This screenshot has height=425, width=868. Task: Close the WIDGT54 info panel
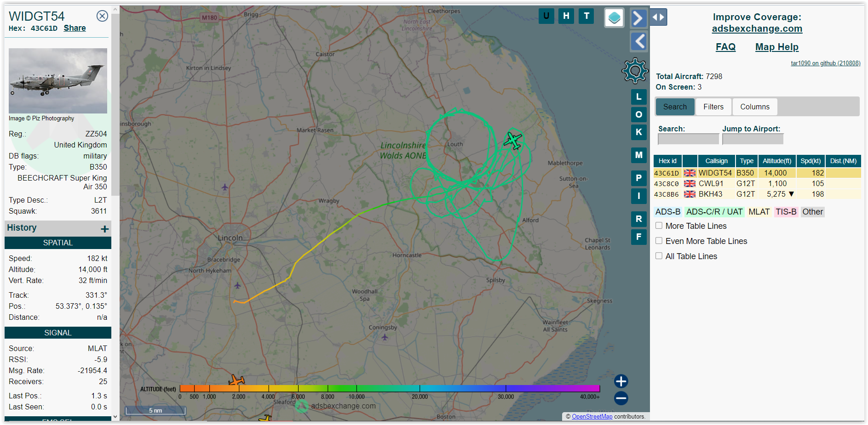(102, 16)
